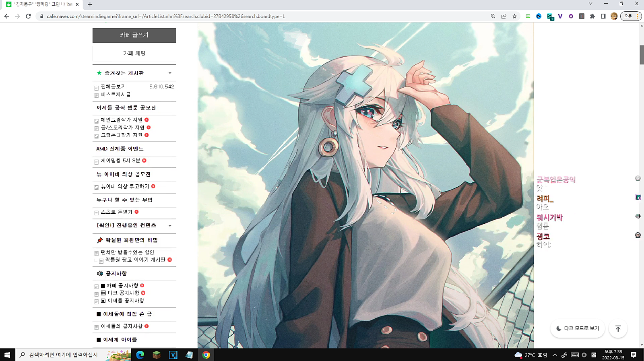The height and width of the screenshot is (361, 644).
Task: Click the 카페 채팅 button
Action: click(134, 53)
